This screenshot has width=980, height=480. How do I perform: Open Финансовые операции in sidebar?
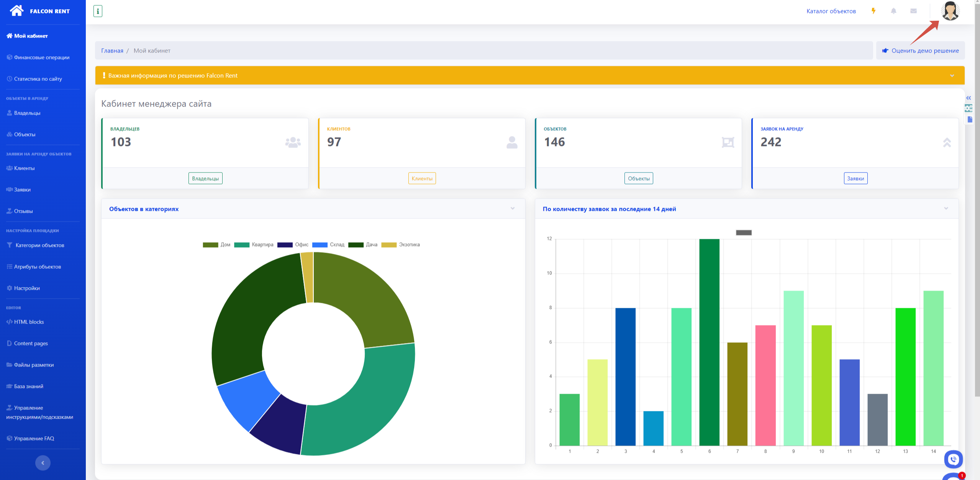click(x=41, y=58)
